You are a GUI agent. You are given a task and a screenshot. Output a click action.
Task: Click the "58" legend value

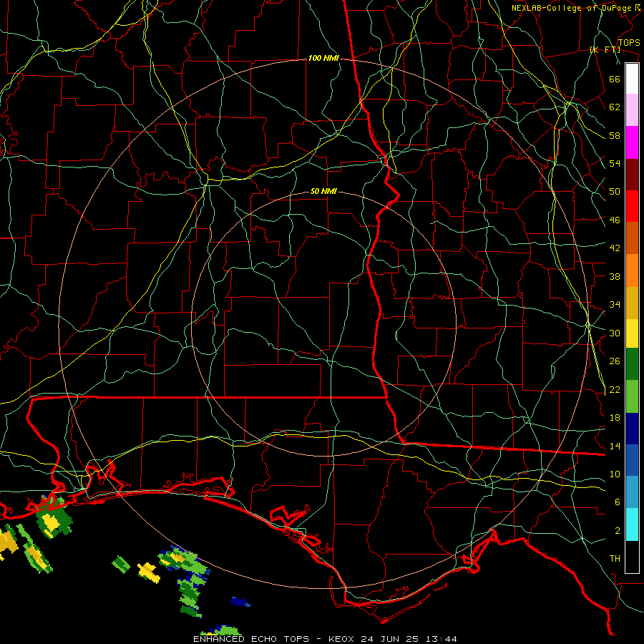point(615,135)
